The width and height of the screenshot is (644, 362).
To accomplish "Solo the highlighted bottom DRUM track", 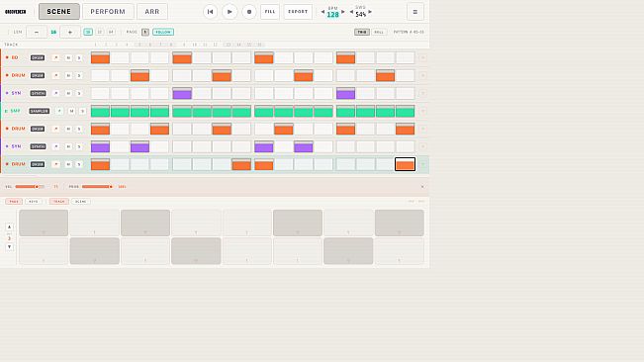I will tap(79, 164).
